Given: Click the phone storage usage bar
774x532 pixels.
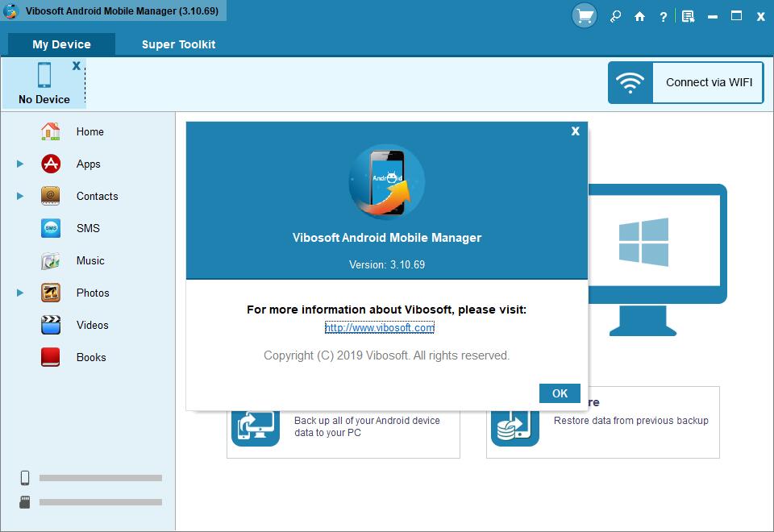Looking at the screenshot, I should pyautogui.click(x=101, y=478).
